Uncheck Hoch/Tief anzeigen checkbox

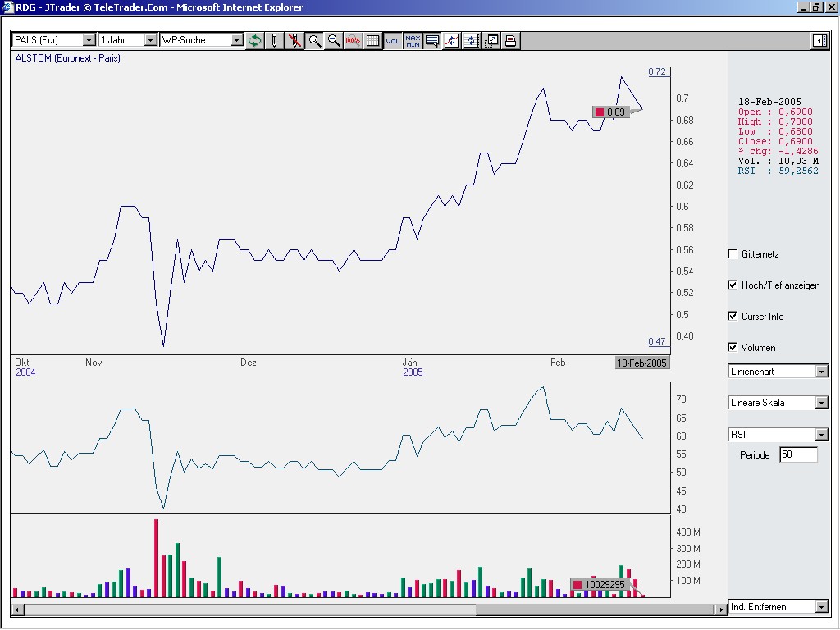click(733, 285)
